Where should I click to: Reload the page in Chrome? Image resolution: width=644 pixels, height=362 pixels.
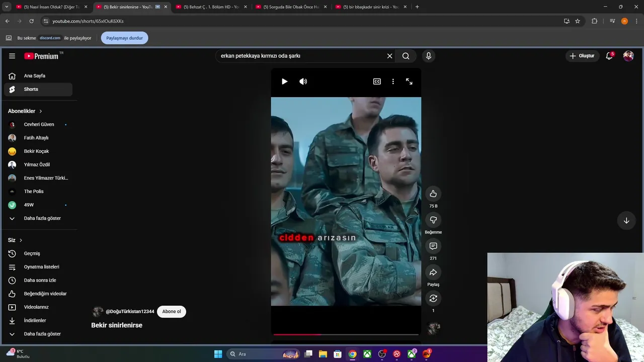(x=31, y=21)
